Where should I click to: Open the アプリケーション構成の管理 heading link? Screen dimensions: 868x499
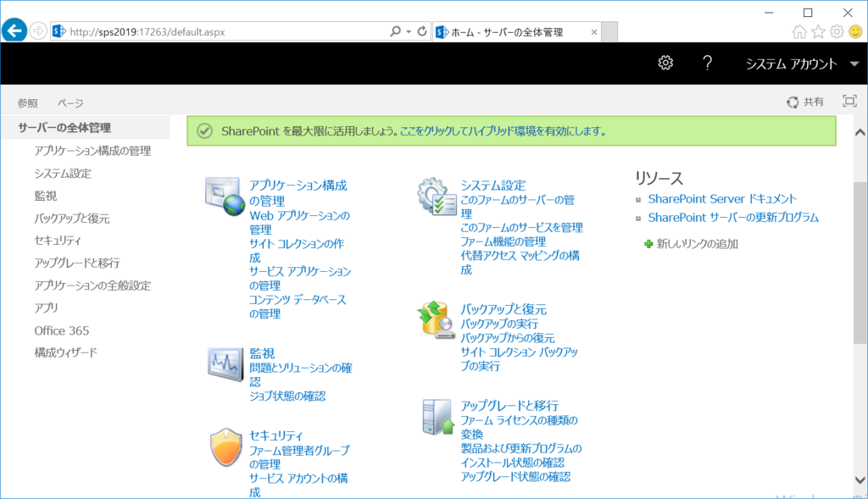[x=298, y=192]
